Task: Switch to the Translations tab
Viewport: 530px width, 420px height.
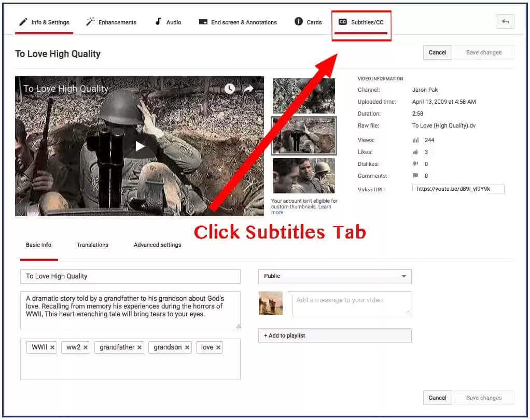Action: pos(92,244)
